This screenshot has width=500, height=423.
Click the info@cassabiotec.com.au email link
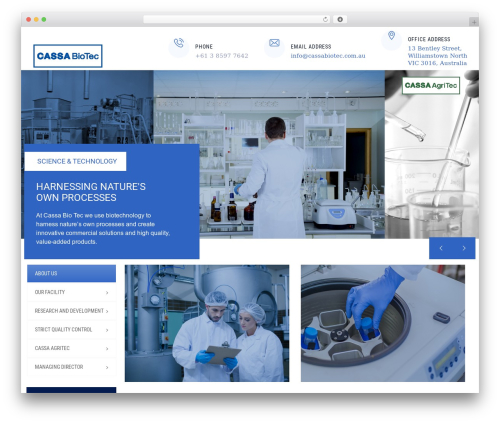[x=328, y=56]
